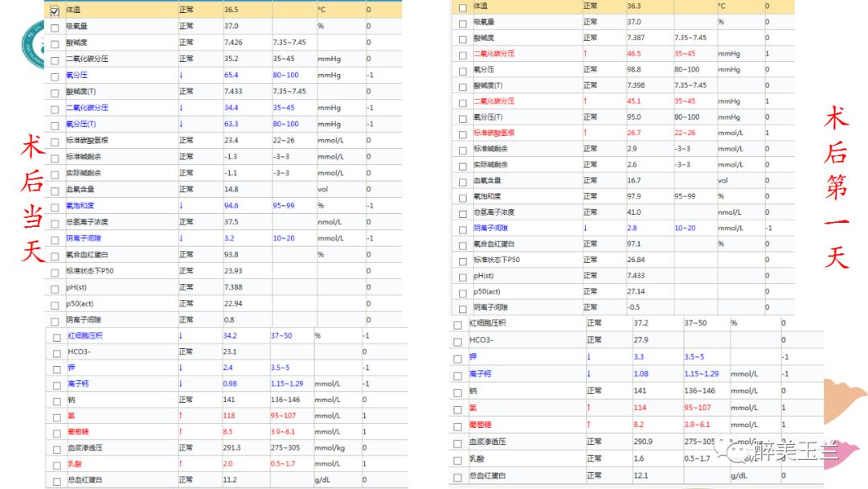Check the 体温 36.3 row box, 术后第一天 table
Image resolution: width=868 pixels, height=489 pixels.
click(x=462, y=8)
